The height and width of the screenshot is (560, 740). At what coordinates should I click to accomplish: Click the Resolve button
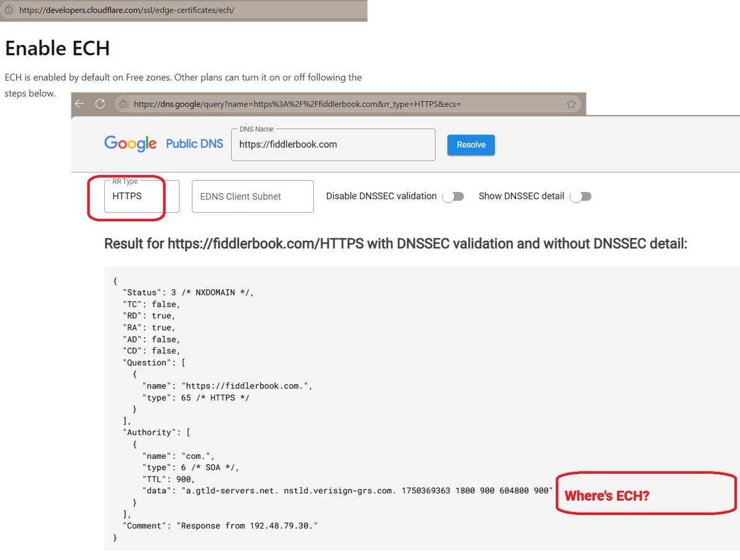pos(471,145)
